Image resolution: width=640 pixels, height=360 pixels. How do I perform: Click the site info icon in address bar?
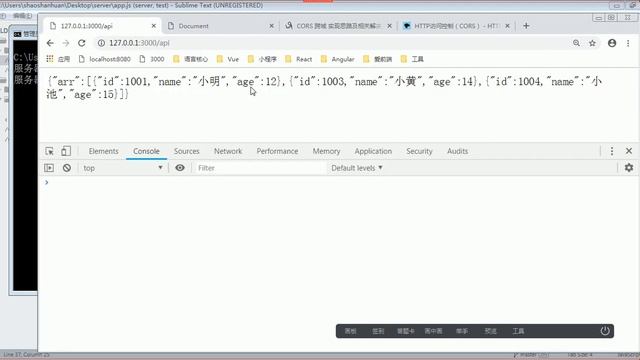(101, 43)
